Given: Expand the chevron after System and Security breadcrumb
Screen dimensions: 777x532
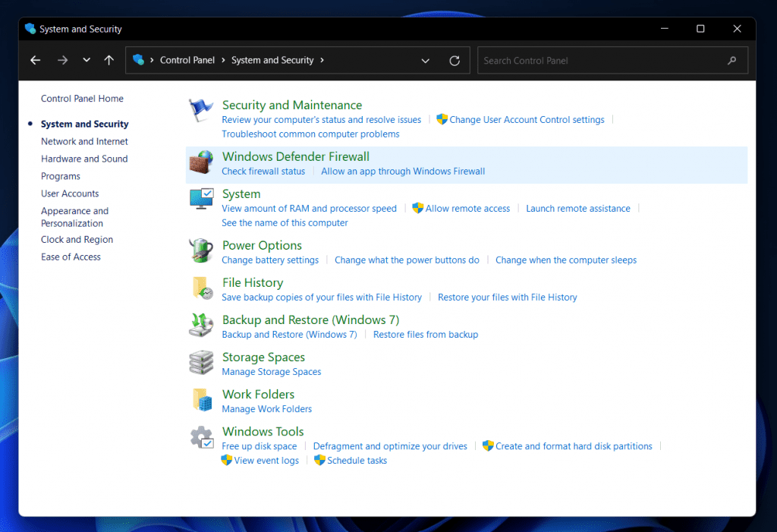Looking at the screenshot, I should click(322, 61).
